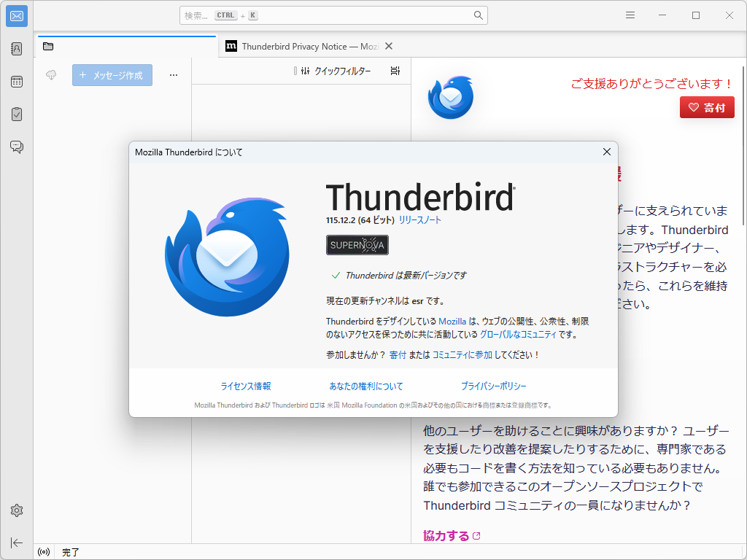Open message list display options
Image resolution: width=747 pixels, height=560 pixels.
[x=395, y=69]
